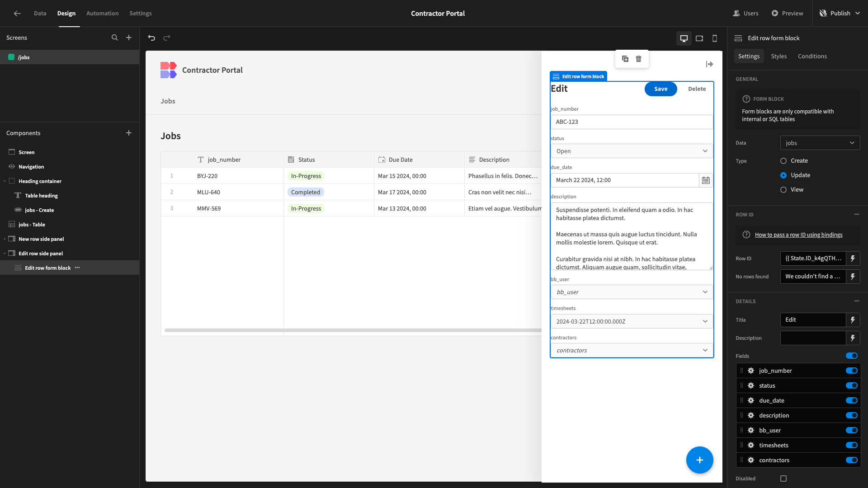
Task: Click the redo arrow
Action: (167, 38)
